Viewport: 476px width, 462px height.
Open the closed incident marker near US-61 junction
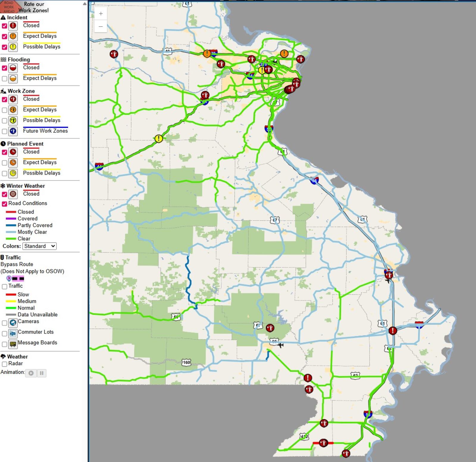(393, 331)
